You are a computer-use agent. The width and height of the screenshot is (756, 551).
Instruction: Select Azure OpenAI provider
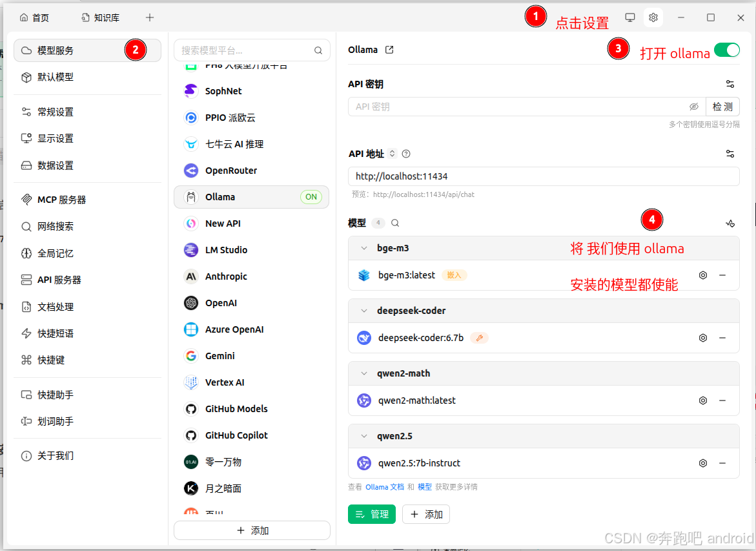pyautogui.click(x=251, y=329)
